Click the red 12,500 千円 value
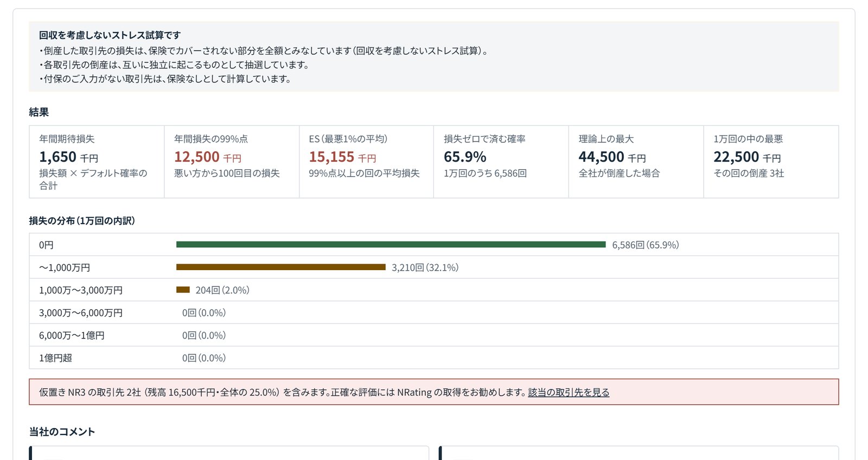The height and width of the screenshot is (460, 868). 208,157
